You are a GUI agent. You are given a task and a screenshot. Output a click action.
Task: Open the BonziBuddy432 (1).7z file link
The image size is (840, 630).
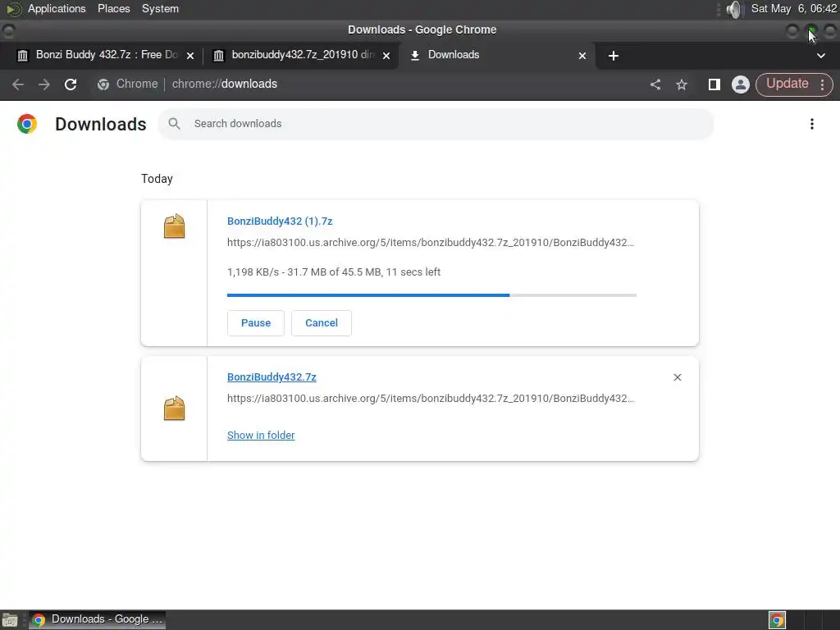(x=280, y=221)
